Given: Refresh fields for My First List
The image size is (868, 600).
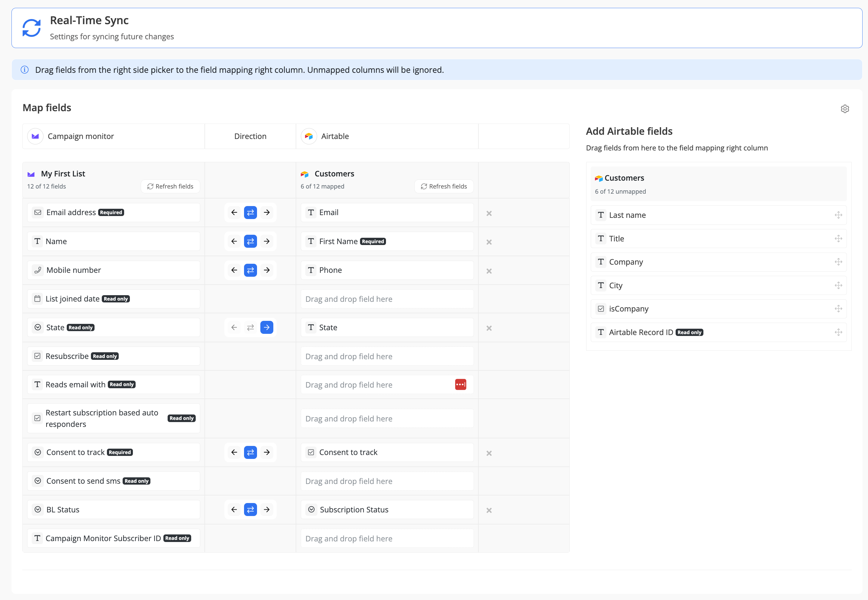Looking at the screenshot, I should [170, 186].
